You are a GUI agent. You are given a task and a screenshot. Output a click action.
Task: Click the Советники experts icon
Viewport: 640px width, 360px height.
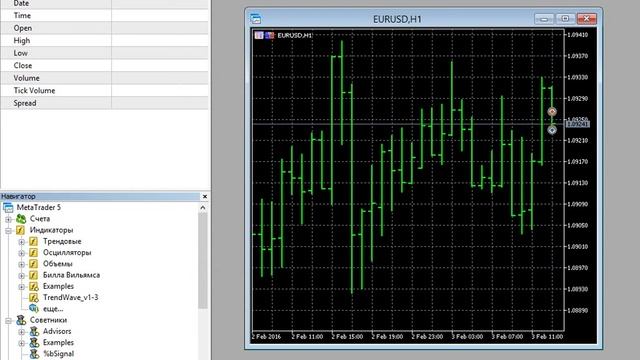pyautogui.click(x=21, y=320)
